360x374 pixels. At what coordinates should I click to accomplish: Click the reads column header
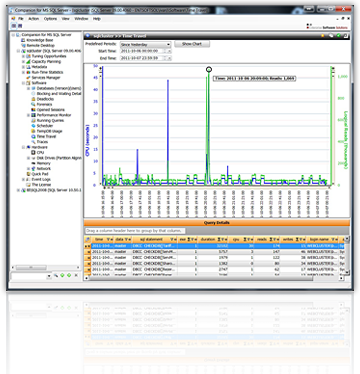click(268, 239)
